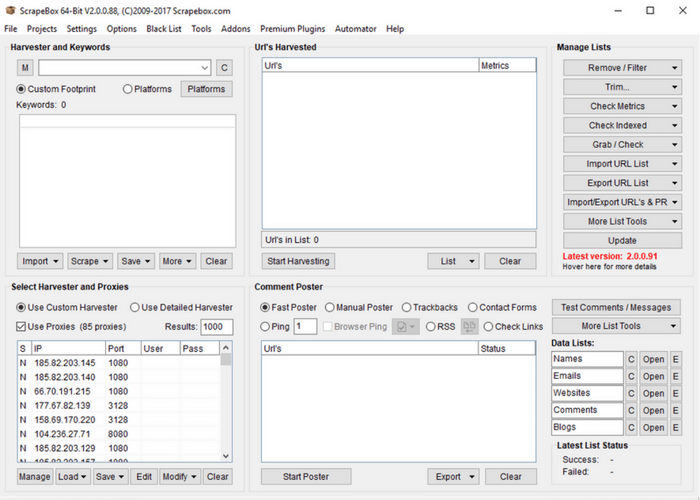Click the Platforms button

tap(206, 89)
